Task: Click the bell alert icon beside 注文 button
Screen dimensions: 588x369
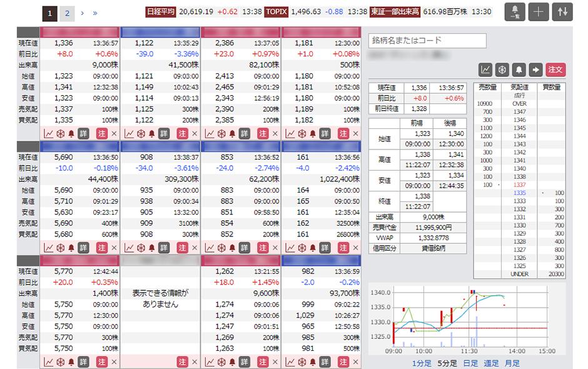Action: (519, 69)
